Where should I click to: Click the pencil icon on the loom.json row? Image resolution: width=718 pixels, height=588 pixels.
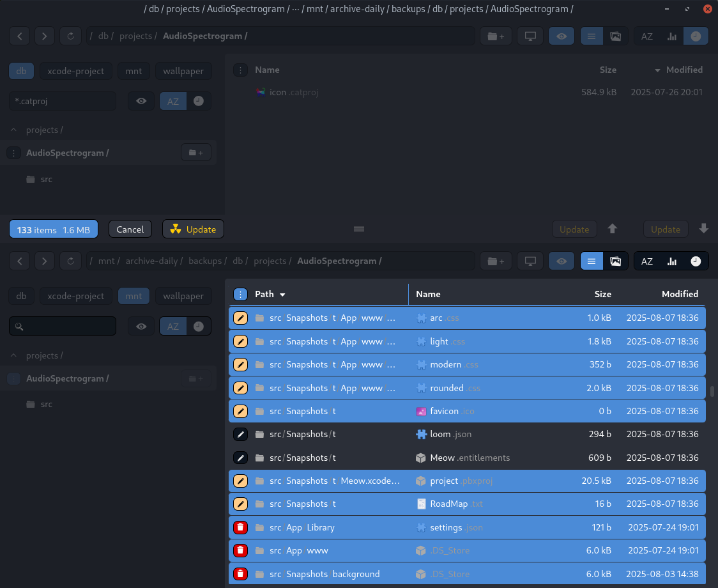pyautogui.click(x=240, y=434)
